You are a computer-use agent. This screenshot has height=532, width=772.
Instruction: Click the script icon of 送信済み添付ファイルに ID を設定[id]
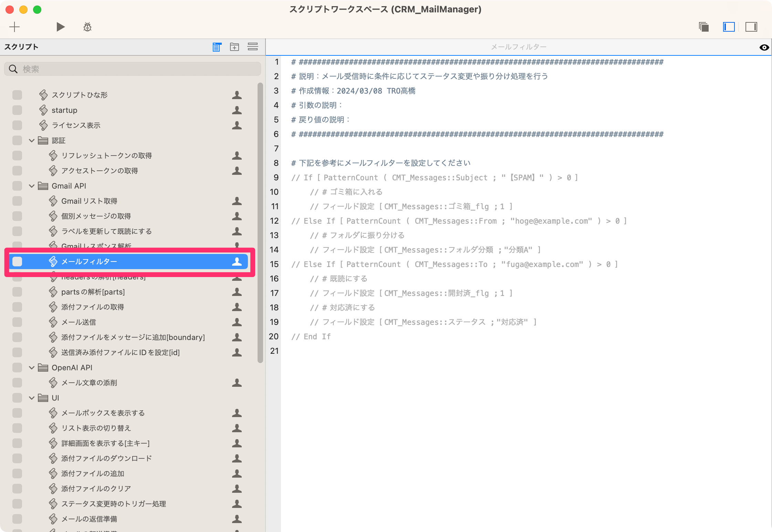click(53, 352)
